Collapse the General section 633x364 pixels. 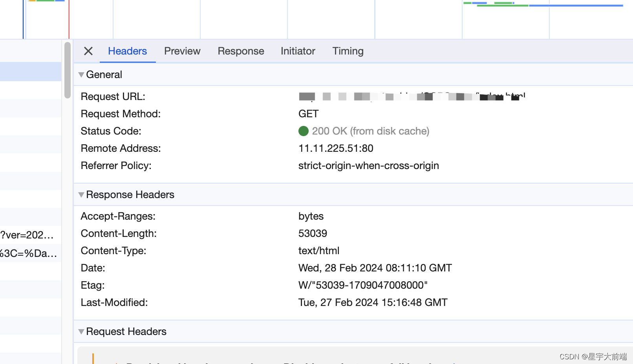pos(81,75)
